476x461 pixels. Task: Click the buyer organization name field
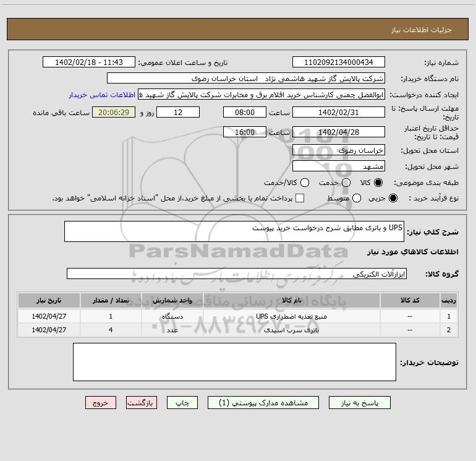[246, 79]
